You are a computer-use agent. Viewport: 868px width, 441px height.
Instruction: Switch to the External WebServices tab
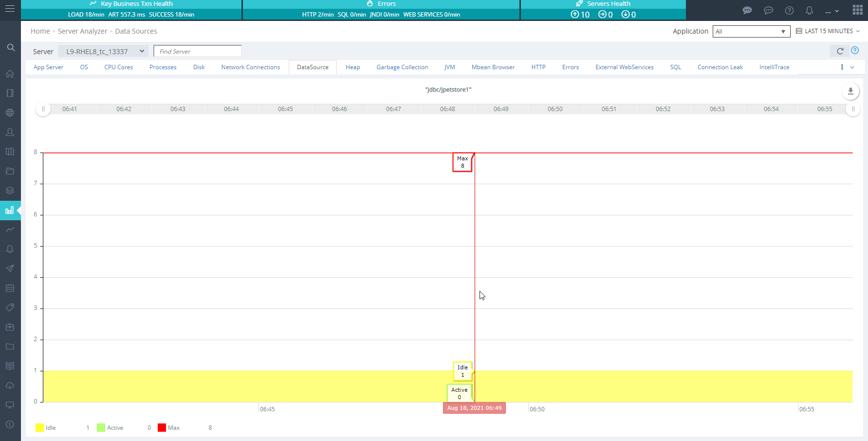click(624, 67)
